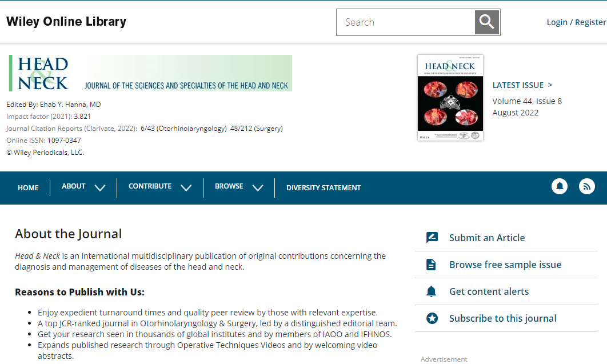Click the RSS feed icon
The height and width of the screenshot is (364, 607).
(x=587, y=186)
